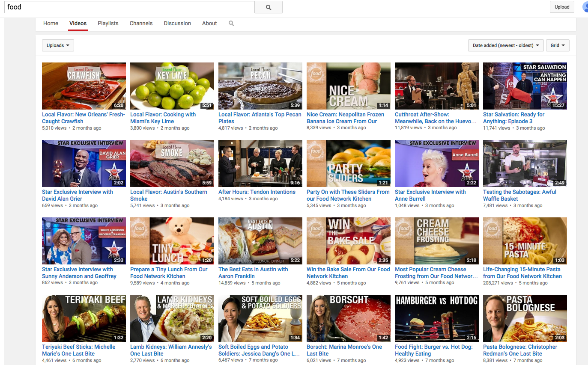The image size is (588, 365).
Task: Open link Local Flavor: Cooking with Miami's Key Lime
Action: point(163,118)
